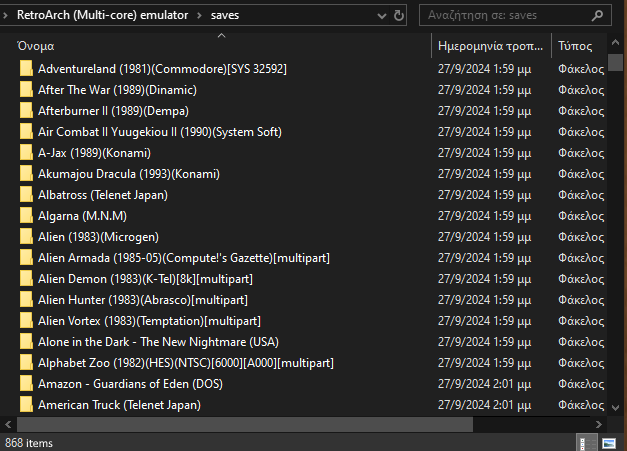Select Afterburner II (1989)(Dempa) name
The height and width of the screenshot is (451, 627).
pos(113,111)
